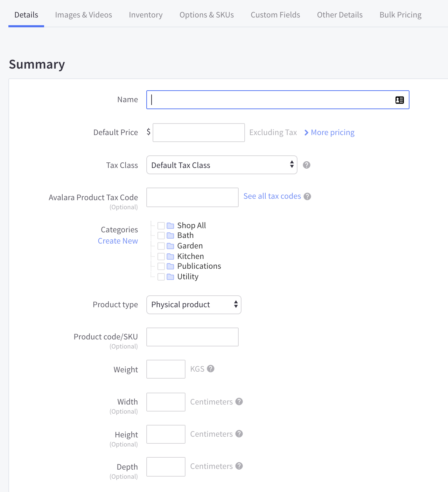Image resolution: width=448 pixels, height=492 pixels.
Task: Click help icon next to Width Centimeters
Action: pyautogui.click(x=239, y=402)
